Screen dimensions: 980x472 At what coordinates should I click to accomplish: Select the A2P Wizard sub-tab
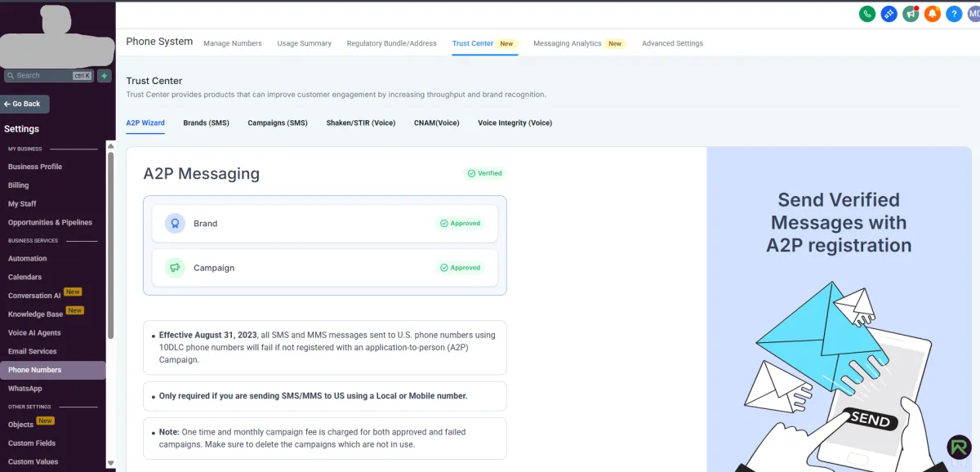click(x=145, y=122)
